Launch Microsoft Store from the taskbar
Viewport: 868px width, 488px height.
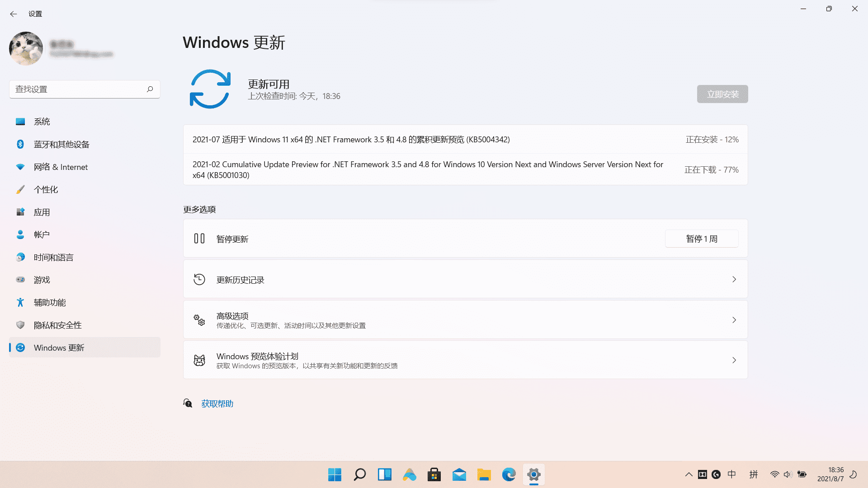click(x=434, y=474)
